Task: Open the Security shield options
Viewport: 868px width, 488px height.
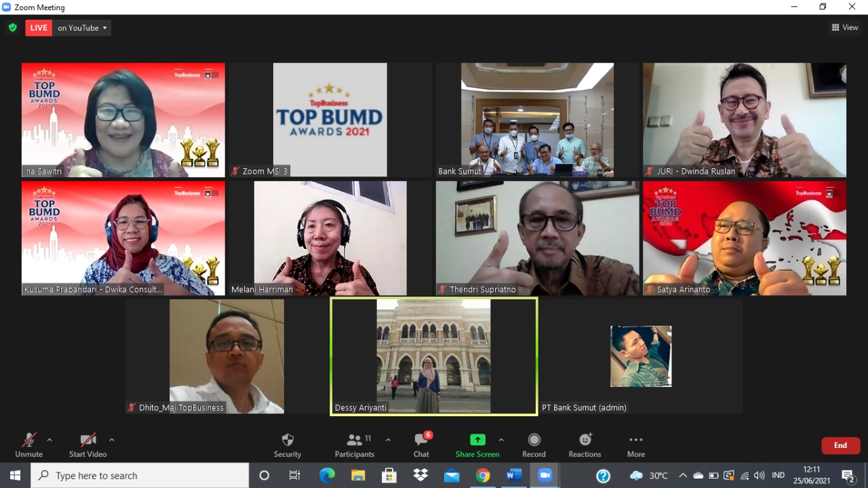Action: pyautogui.click(x=288, y=445)
